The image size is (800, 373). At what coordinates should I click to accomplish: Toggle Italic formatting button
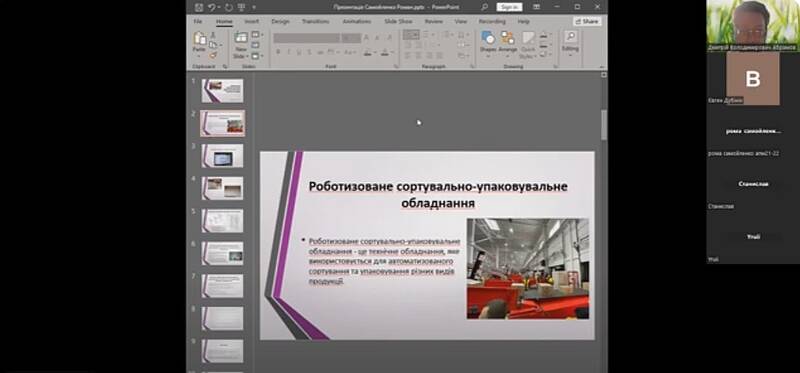point(288,52)
